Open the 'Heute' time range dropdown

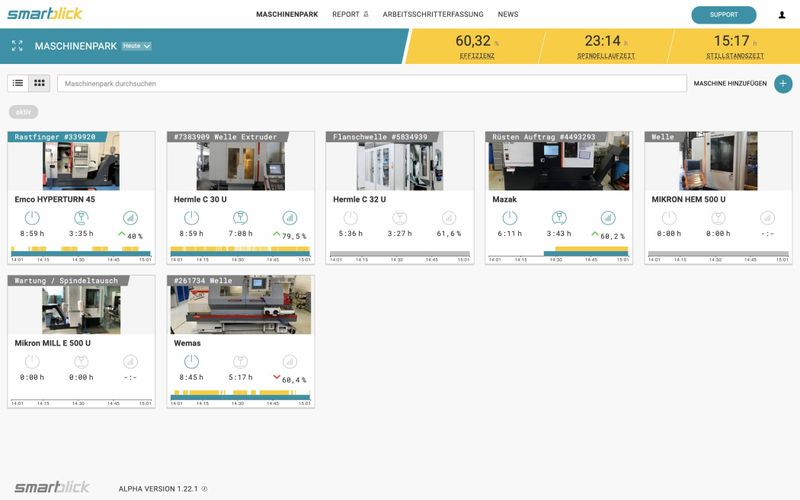pos(136,46)
